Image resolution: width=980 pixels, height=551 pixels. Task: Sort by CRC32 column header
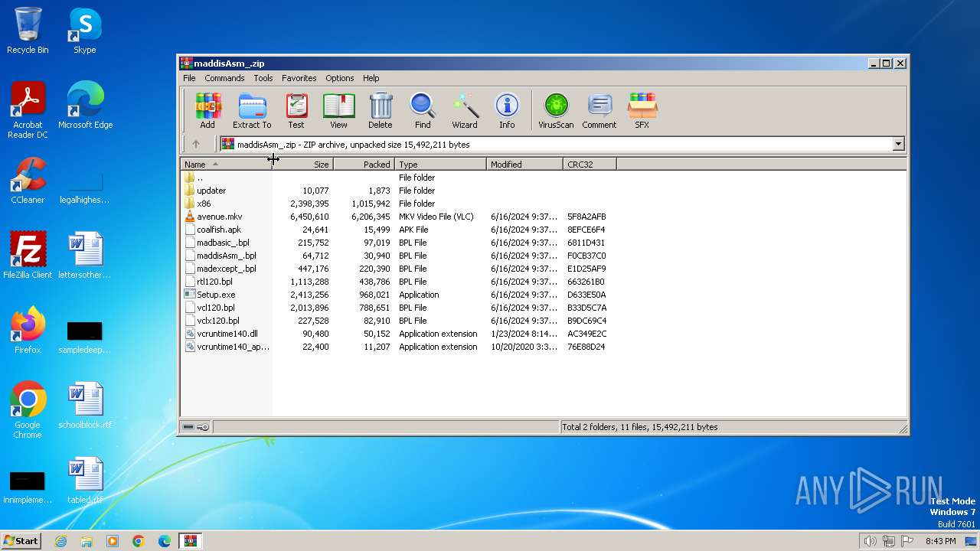(590, 165)
